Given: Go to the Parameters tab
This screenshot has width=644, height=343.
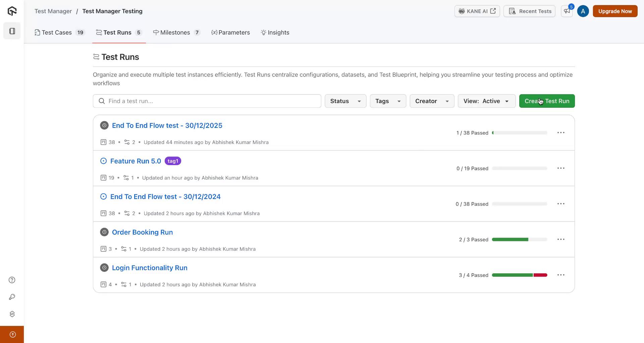Looking at the screenshot, I should click(x=230, y=33).
